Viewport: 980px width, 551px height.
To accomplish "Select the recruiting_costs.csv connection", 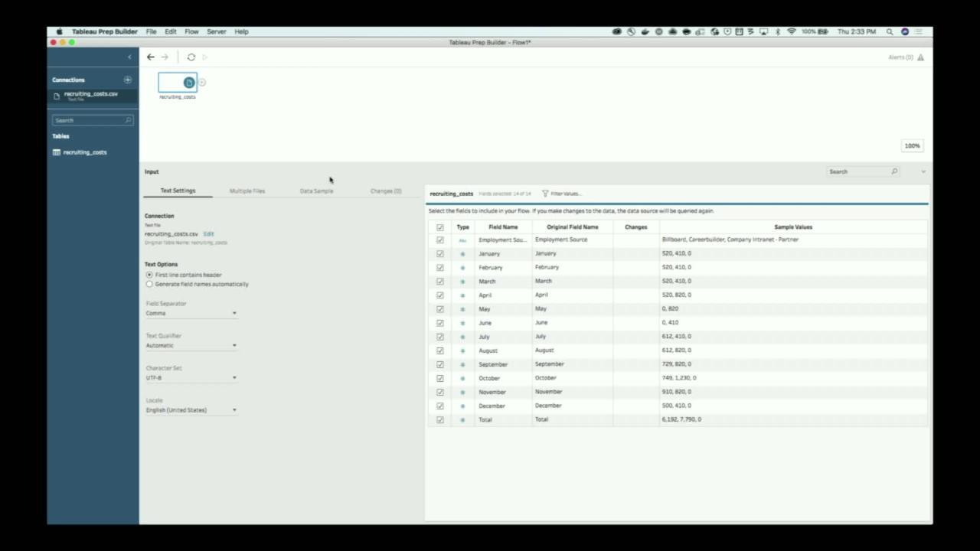I will (x=93, y=96).
